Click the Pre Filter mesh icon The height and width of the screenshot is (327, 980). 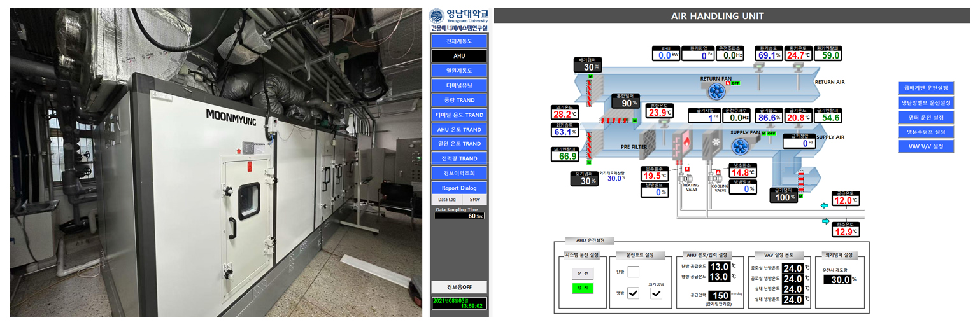click(x=647, y=144)
